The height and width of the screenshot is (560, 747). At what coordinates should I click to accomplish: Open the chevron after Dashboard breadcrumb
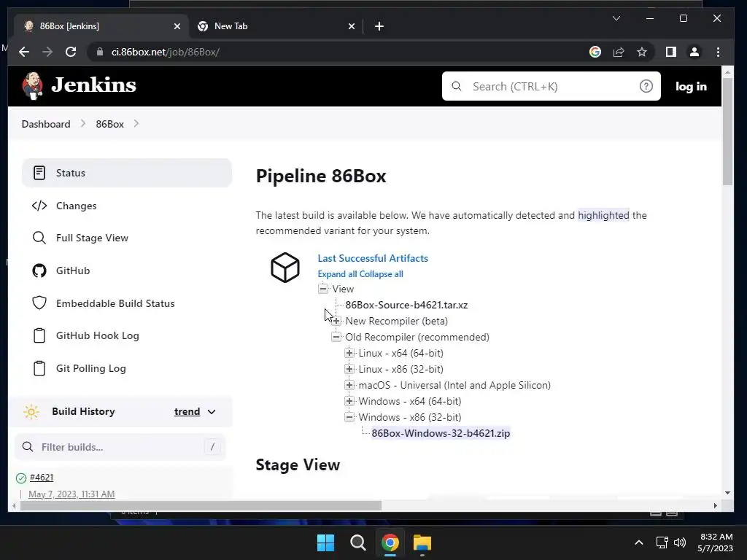(x=83, y=124)
